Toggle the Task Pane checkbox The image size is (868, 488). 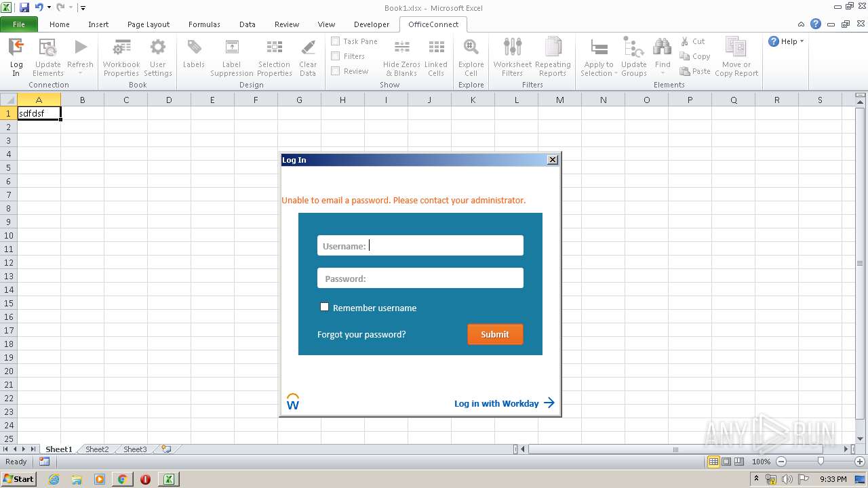coord(335,41)
